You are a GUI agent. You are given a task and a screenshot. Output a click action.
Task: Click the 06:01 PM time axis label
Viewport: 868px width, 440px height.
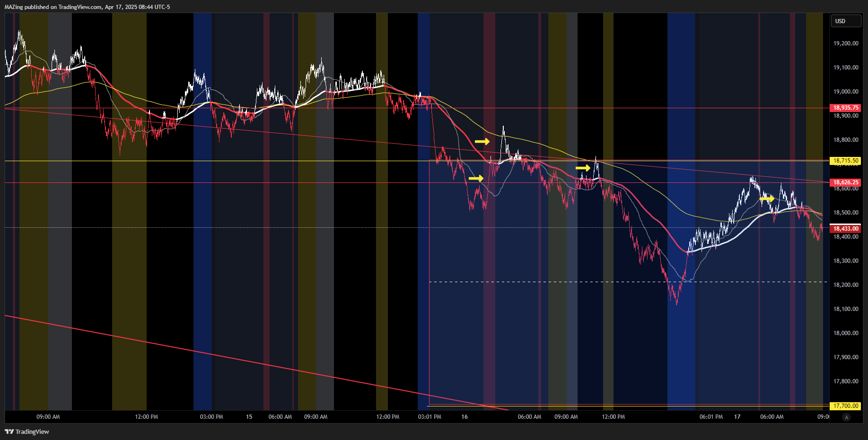pos(711,417)
